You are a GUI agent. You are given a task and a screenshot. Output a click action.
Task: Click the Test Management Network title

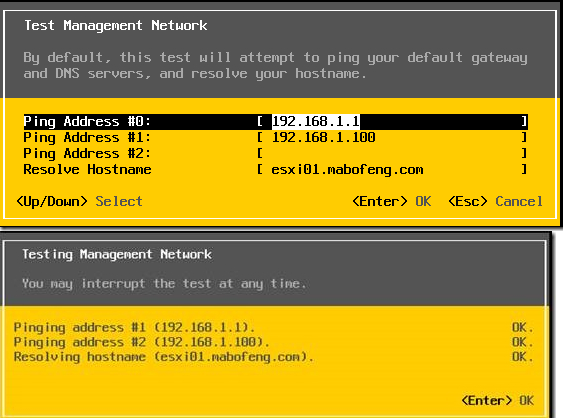point(116,25)
